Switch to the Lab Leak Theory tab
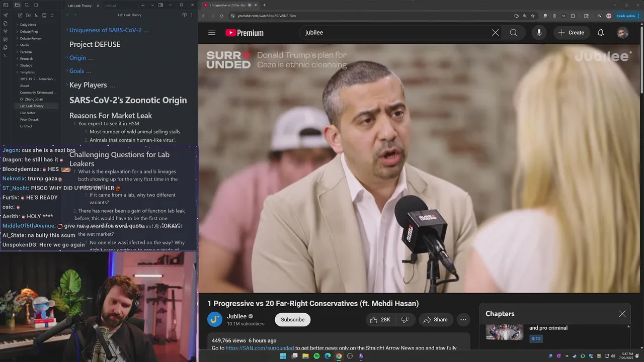This screenshot has height=362, width=644. 79,6
